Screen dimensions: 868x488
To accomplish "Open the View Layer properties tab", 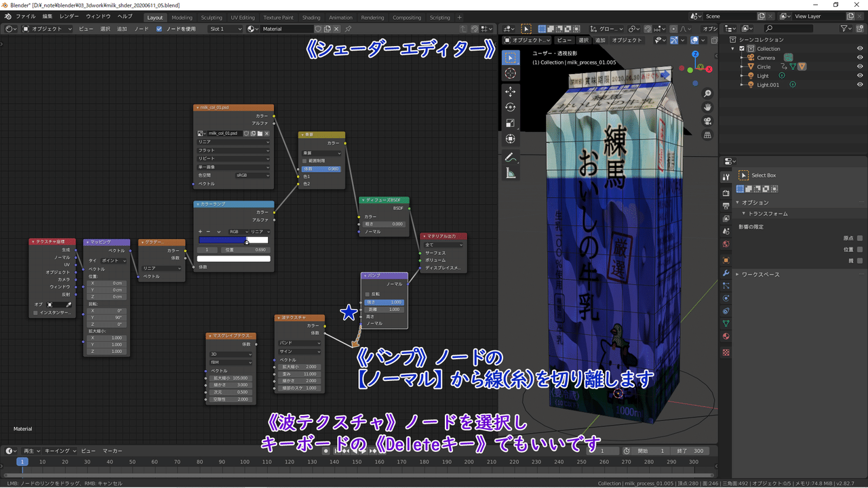I will [726, 219].
